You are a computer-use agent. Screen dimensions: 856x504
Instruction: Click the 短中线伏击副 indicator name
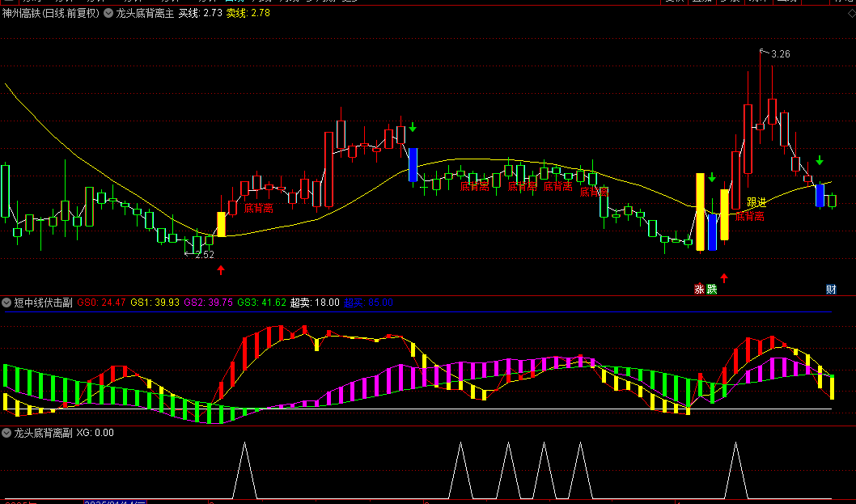click(x=43, y=303)
